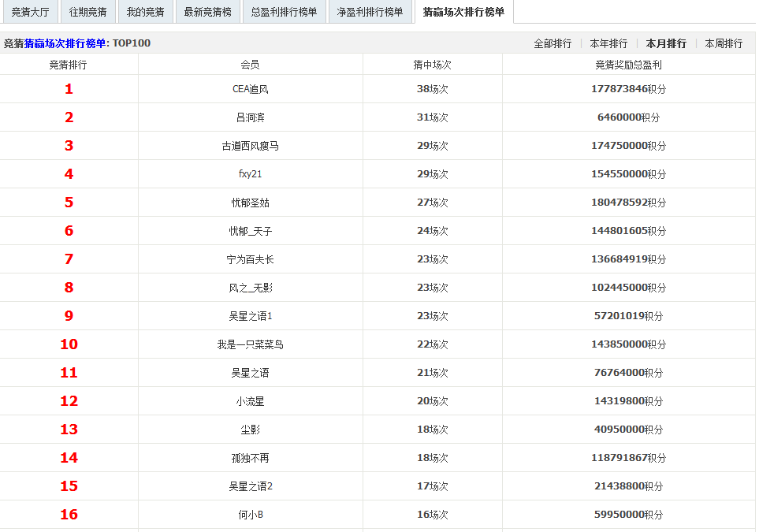Select member 我是一只菜菜鸟
This screenshot has height=532, width=759.
tap(250, 344)
